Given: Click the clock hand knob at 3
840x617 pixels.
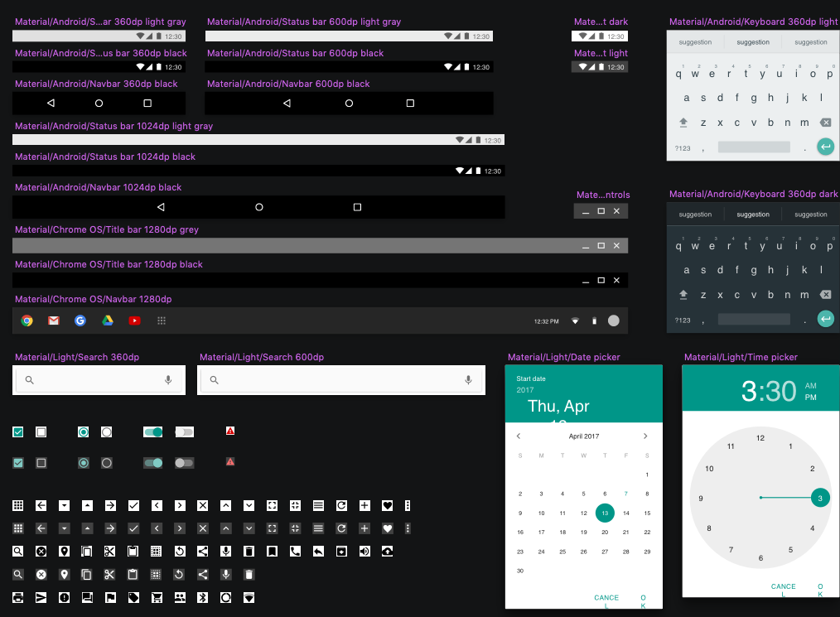Looking at the screenshot, I should pos(820,498).
